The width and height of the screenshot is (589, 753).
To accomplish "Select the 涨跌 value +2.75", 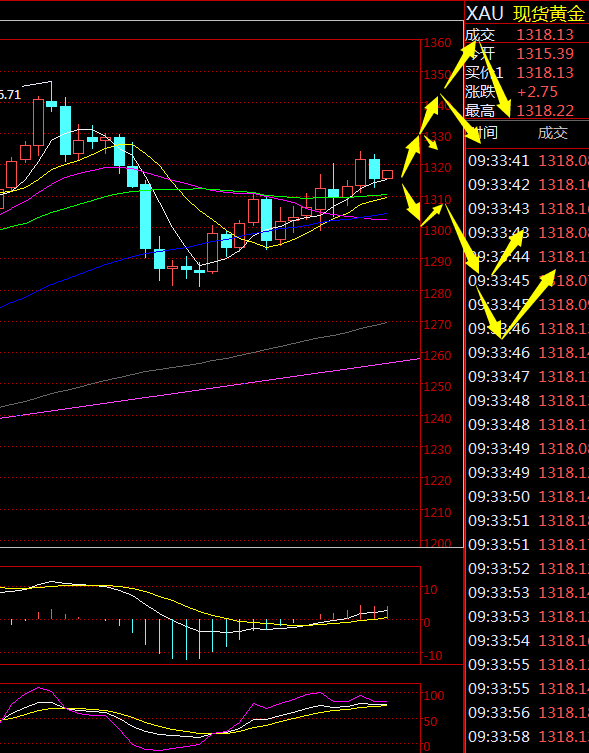I will pyautogui.click(x=537, y=92).
